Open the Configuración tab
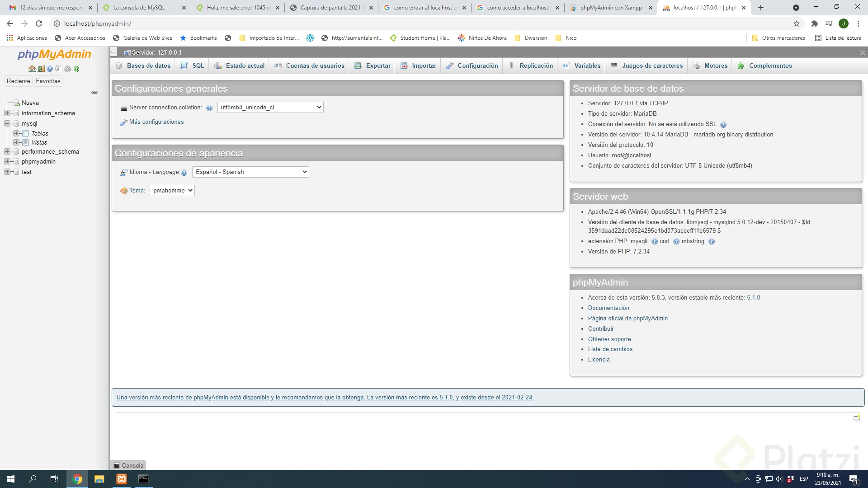 click(472, 66)
